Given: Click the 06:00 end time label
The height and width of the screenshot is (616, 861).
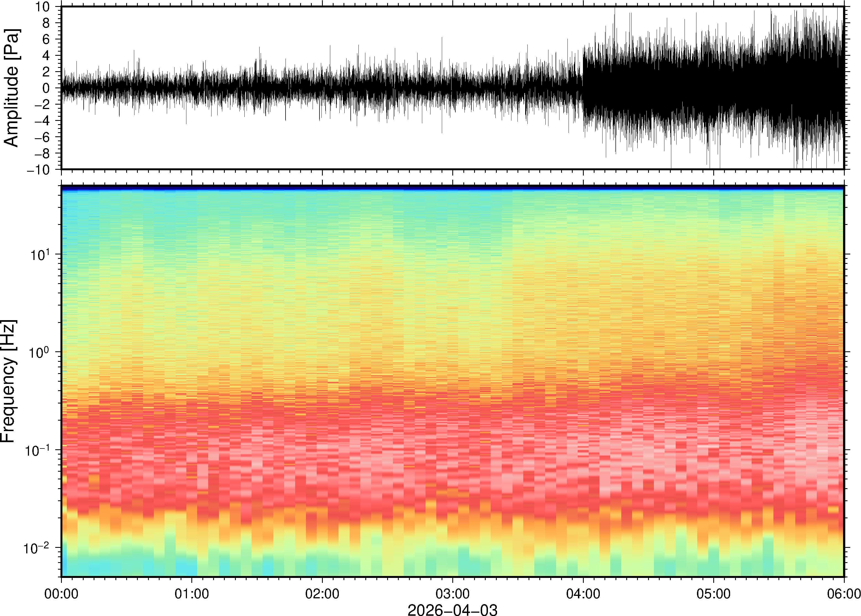Looking at the screenshot, I should [844, 594].
